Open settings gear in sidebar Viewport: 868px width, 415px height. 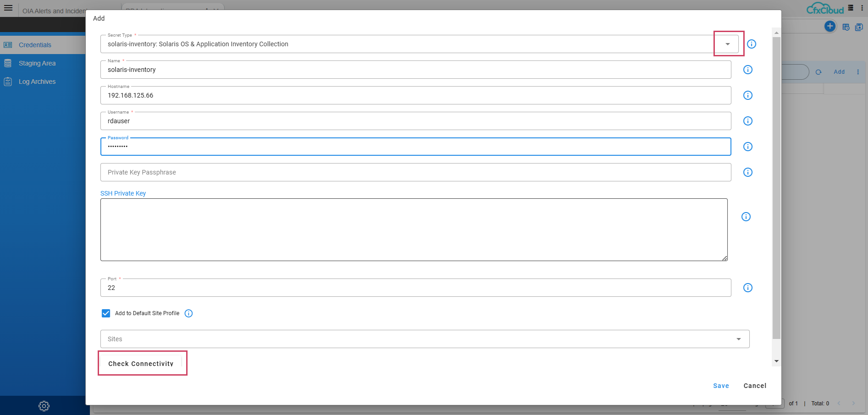44,406
